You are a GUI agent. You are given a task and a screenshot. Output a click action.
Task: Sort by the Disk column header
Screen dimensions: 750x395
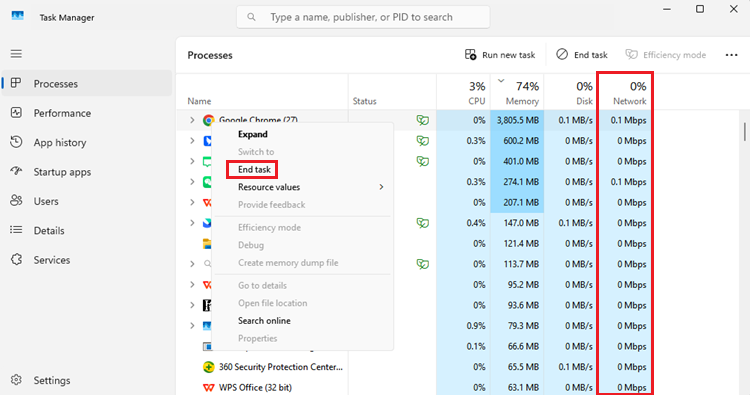point(570,93)
